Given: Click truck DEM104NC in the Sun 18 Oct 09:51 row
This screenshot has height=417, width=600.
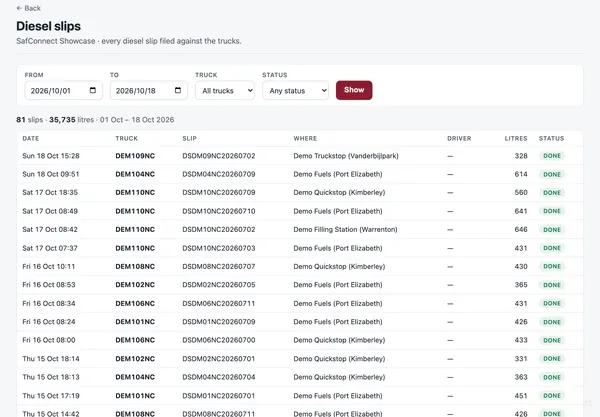Looking at the screenshot, I should [x=135, y=174].
